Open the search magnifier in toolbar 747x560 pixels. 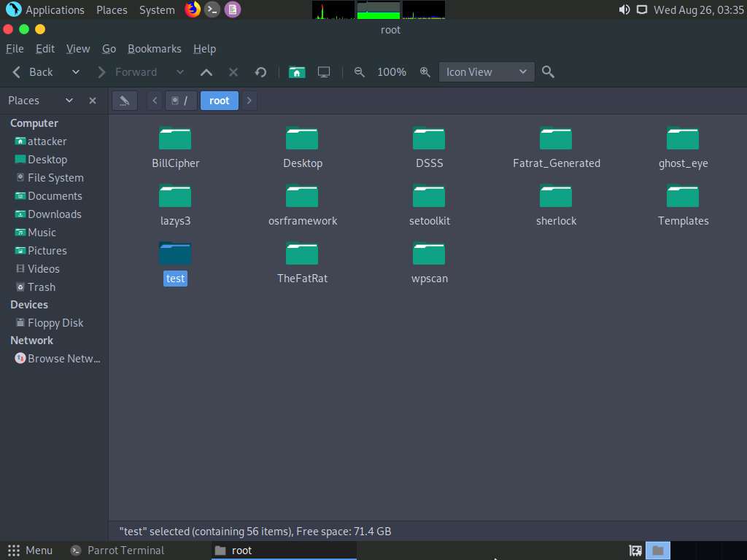click(548, 72)
